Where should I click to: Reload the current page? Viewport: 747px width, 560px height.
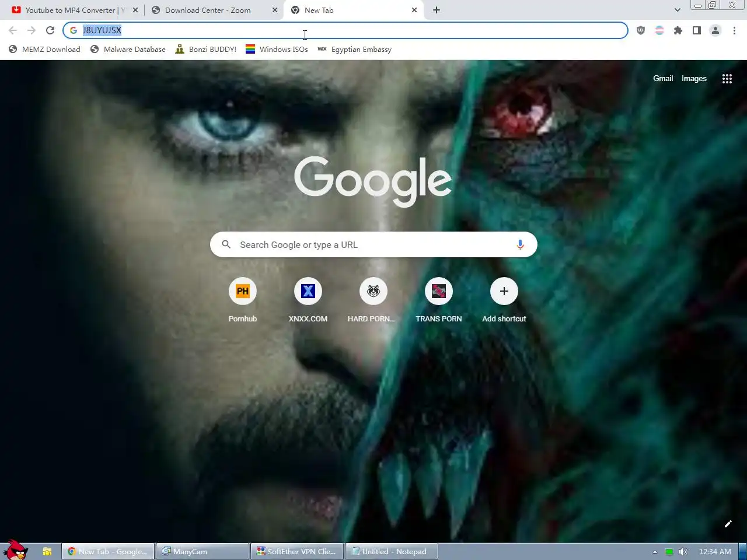tap(50, 30)
